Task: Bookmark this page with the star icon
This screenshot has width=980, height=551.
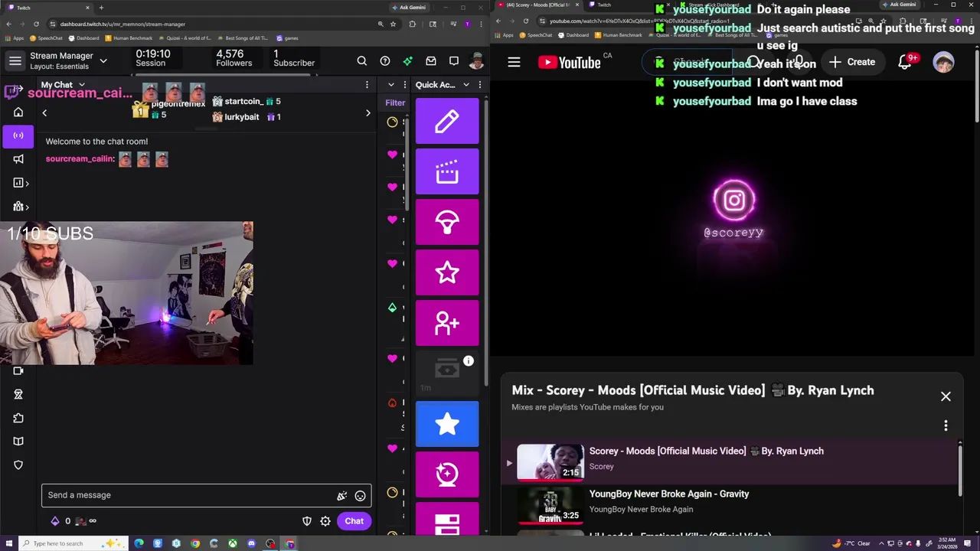Action: coord(393,24)
